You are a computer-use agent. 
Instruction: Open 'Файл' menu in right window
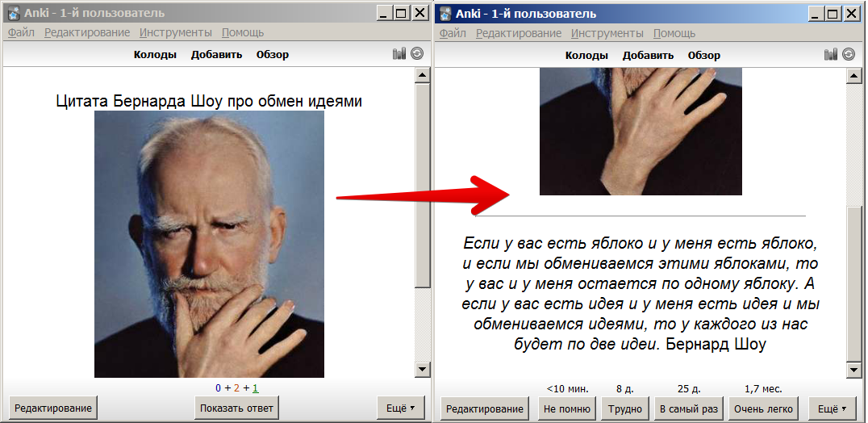tap(453, 33)
